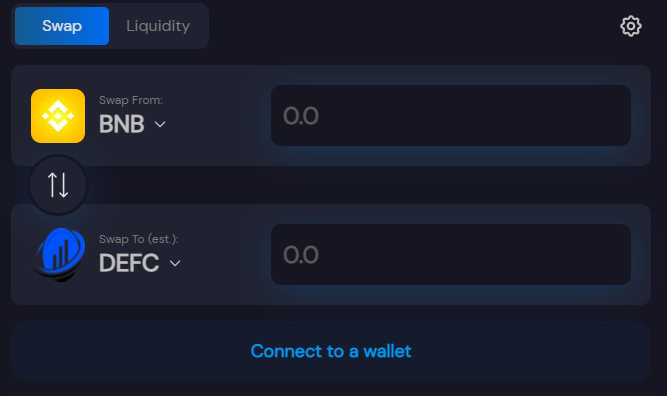Click the Swap To (est.) label
The image size is (667, 396).
(x=139, y=239)
